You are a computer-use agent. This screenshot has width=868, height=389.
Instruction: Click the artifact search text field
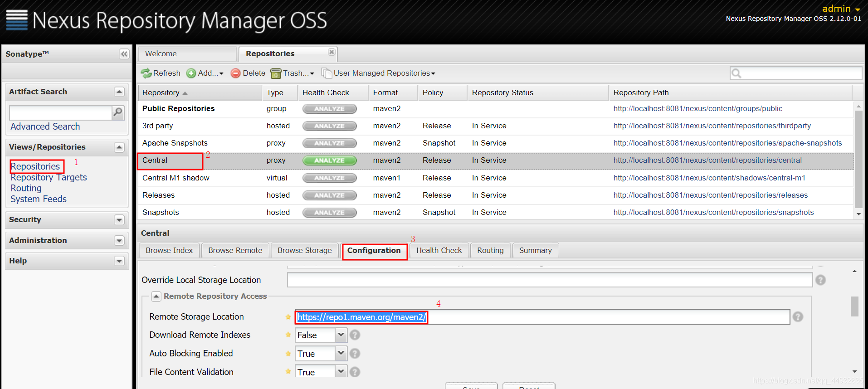click(x=60, y=112)
